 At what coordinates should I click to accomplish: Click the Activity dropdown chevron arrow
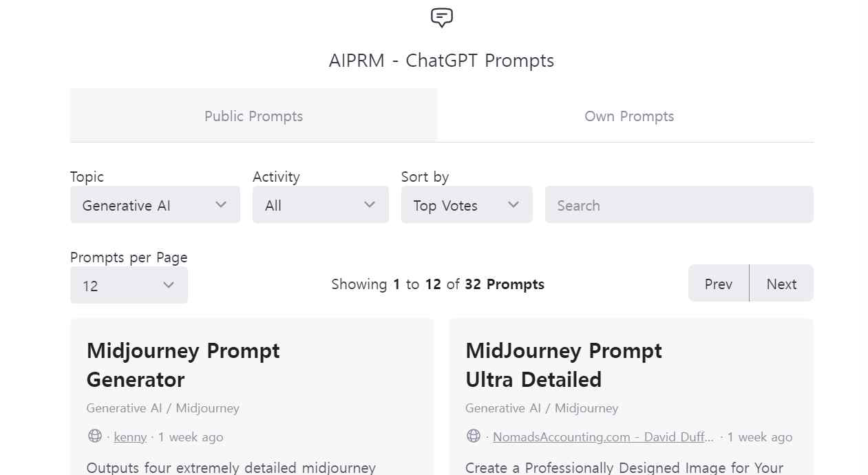click(370, 204)
